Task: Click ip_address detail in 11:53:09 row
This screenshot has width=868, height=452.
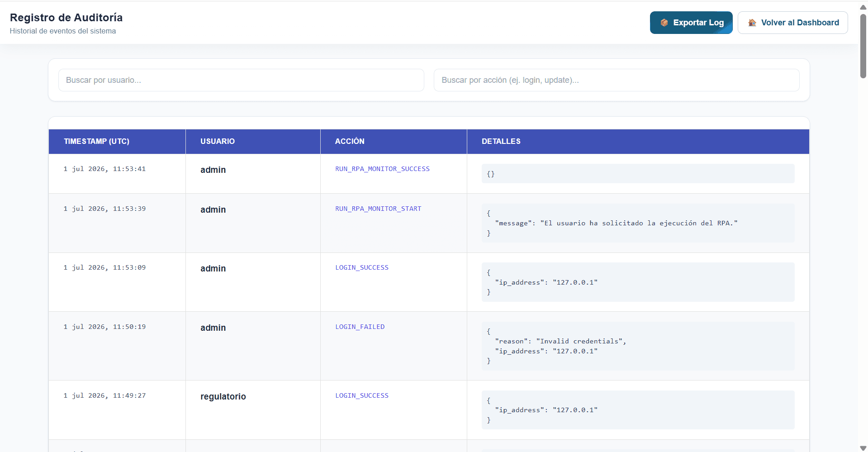Action: point(546,282)
